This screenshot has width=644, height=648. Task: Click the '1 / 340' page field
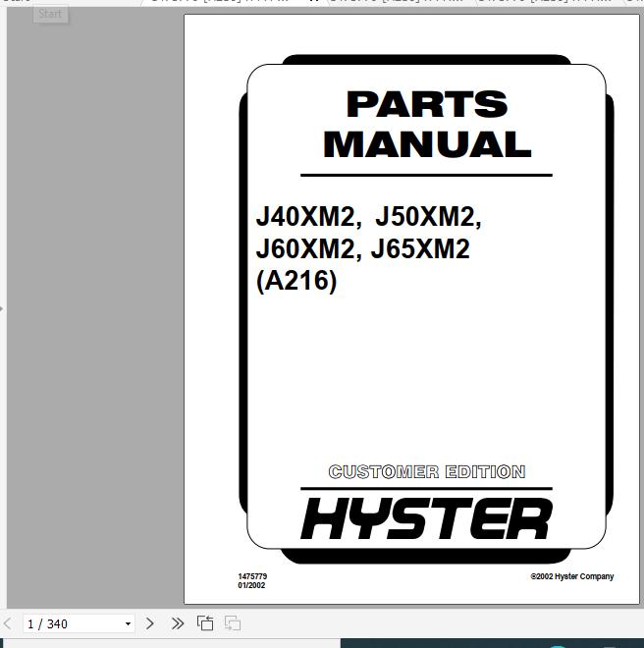pyautogui.click(x=79, y=623)
